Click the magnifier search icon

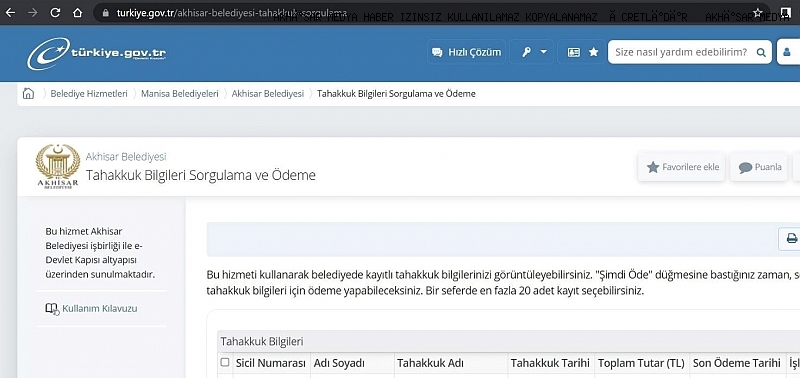[761, 52]
